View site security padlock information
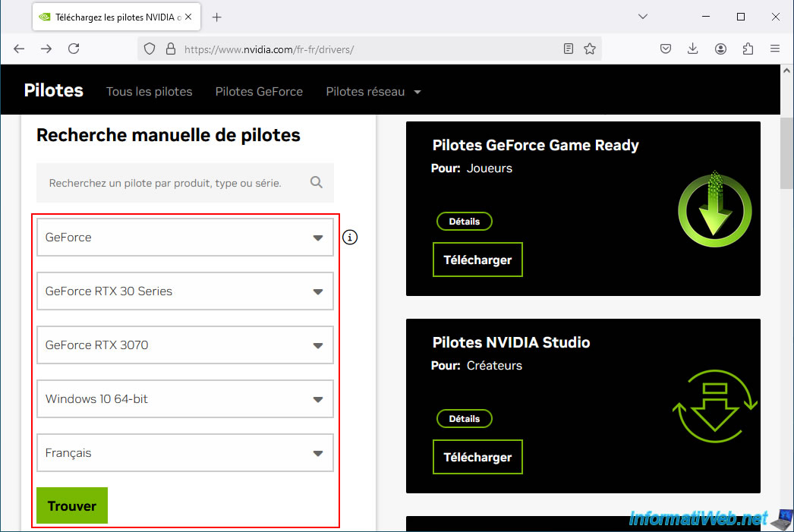794x532 pixels. tap(171, 49)
